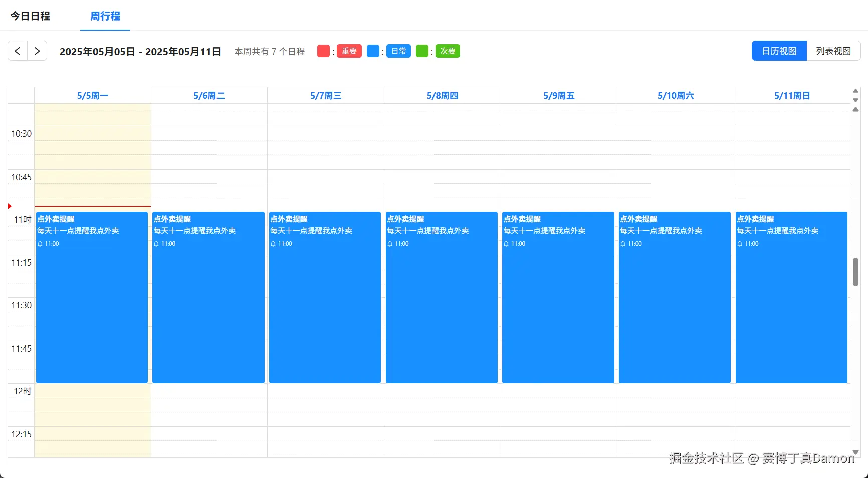The width and height of the screenshot is (868, 478).
Task: Click the 12:15 time label
Action: pyautogui.click(x=21, y=434)
